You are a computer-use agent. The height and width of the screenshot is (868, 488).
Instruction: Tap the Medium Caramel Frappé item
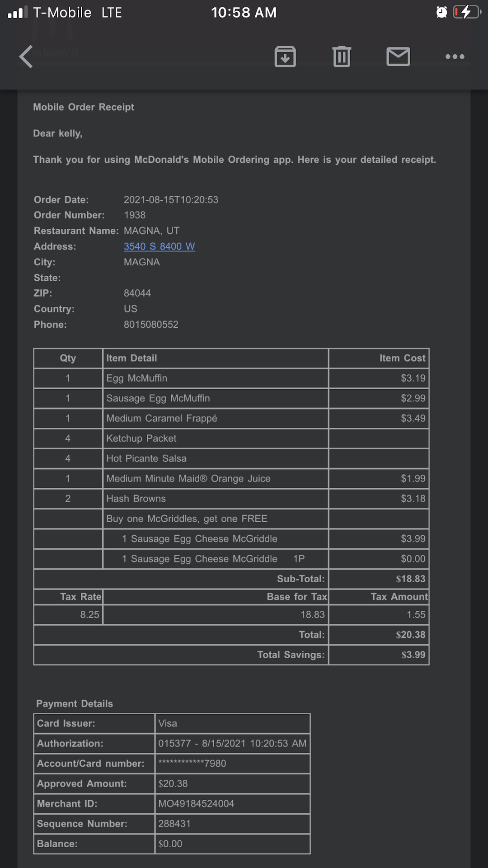(161, 419)
